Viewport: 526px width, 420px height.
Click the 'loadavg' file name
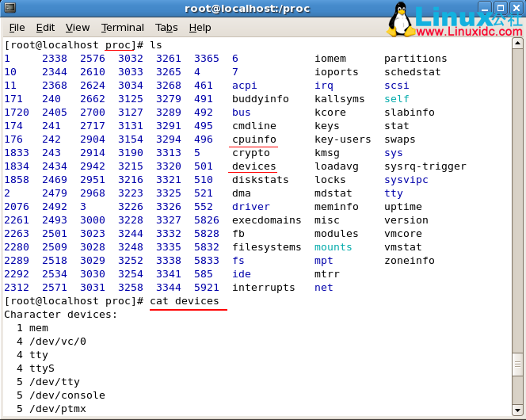(x=337, y=166)
